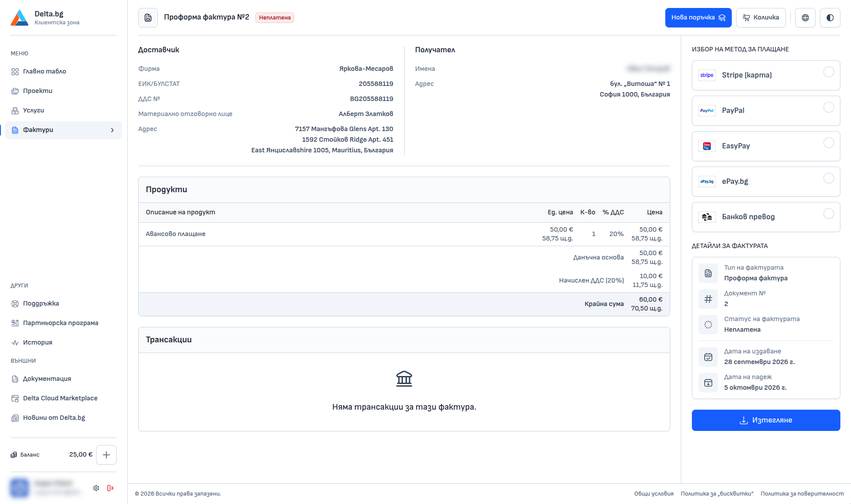Click the red logout icon
The image size is (851, 504).
tap(110, 488)
